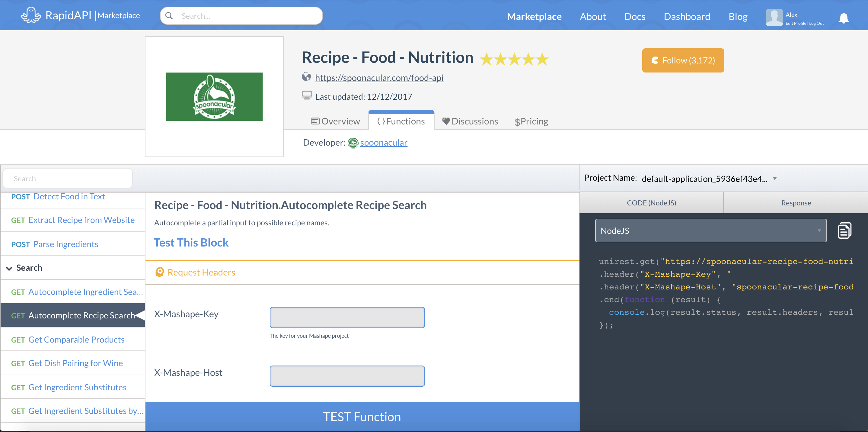The height and width of the screenshot is (432, 868).
Task: Copy the code with the clipboard icon
Action: 844,231
